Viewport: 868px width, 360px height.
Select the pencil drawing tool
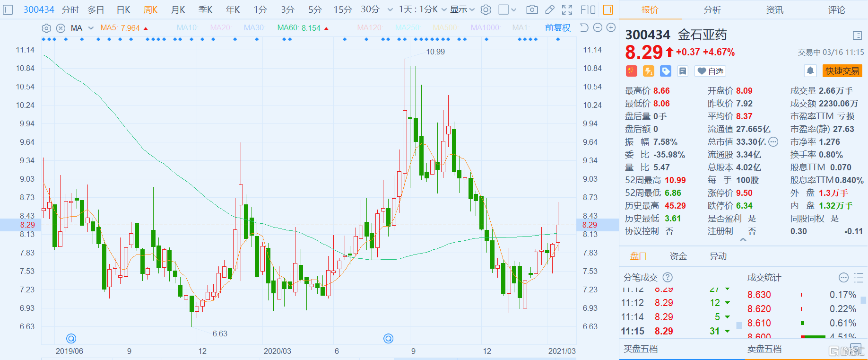[549, 9]
